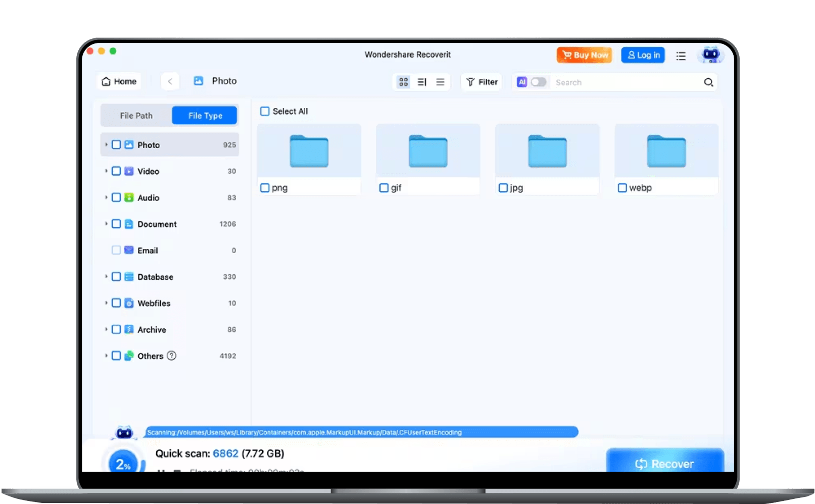Open the webp folder icon

pos(666,150)
